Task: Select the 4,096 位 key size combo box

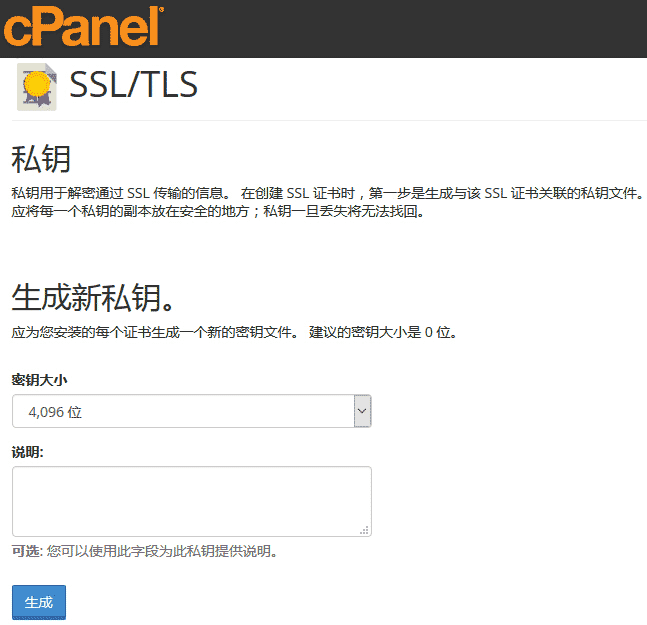Action: coord(185,411)
